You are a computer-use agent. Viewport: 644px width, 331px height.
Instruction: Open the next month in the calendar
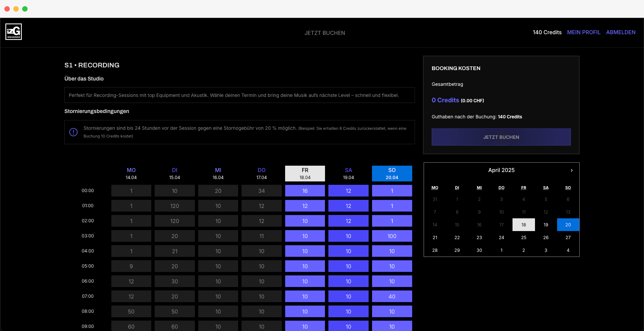pos(571,170)
